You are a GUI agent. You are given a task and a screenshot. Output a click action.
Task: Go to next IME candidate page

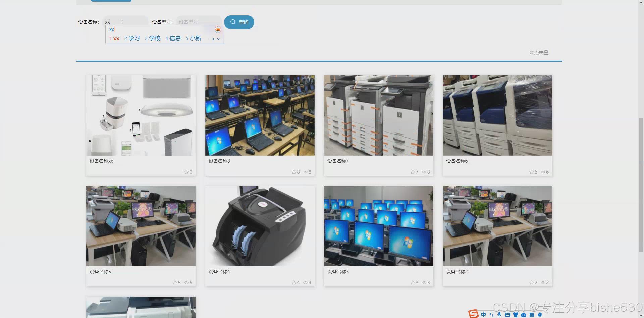(213, 39)
